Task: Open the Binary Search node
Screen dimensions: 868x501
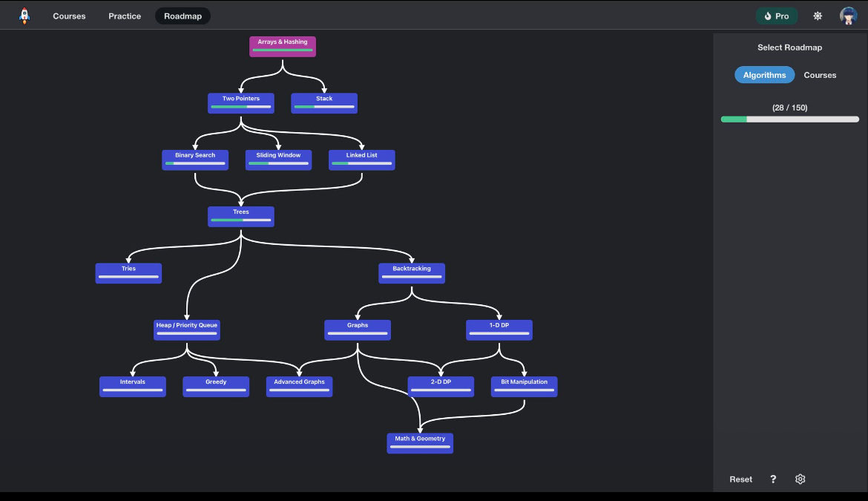Action: pyautogui.click(x=195, y=160)
